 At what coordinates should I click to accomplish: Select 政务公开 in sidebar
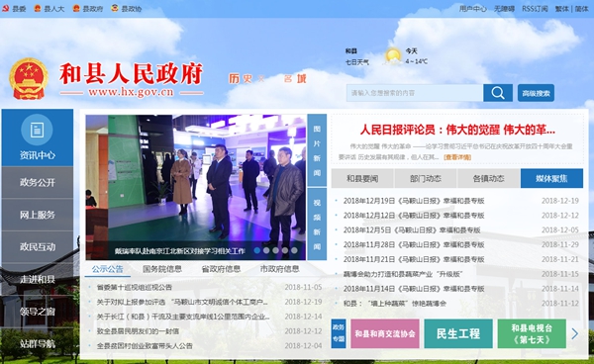pyautogui.click(x=38, y=182)
